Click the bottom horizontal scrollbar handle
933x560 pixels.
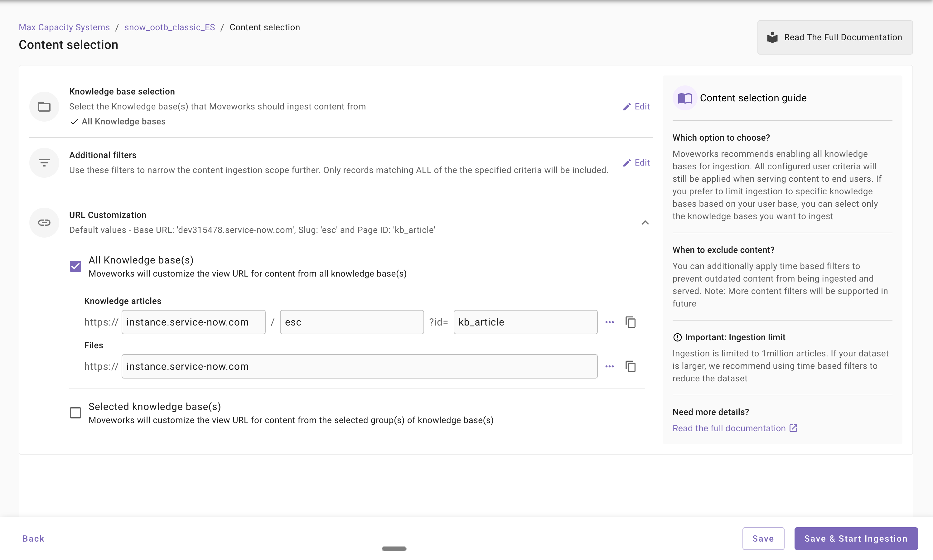pos(394,549)
